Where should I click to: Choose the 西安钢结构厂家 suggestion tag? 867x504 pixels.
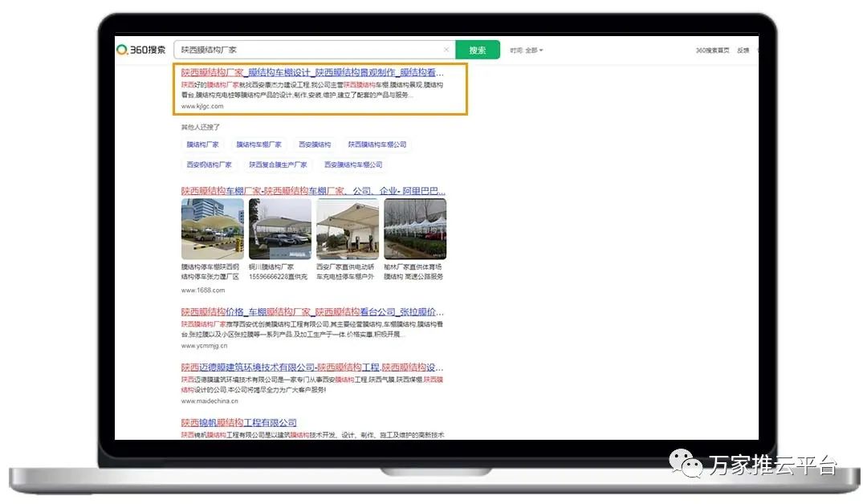coord(210,165)
